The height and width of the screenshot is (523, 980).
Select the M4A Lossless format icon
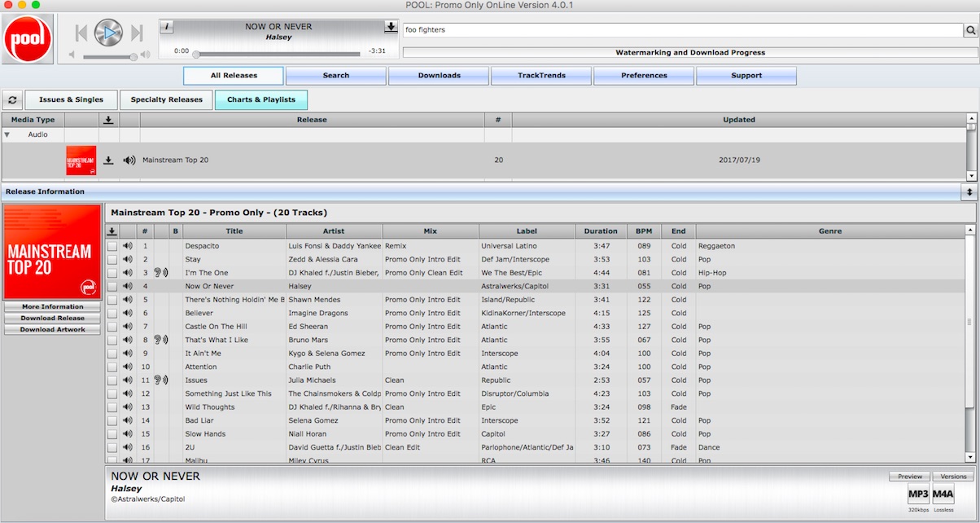(943, 494)
